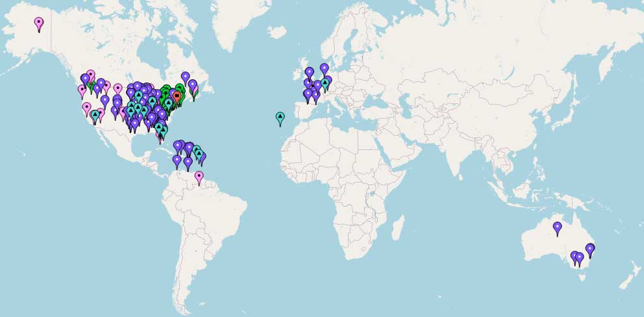Open the northernmost purple marker in continental Europe
Image resolution: width=644 pixels, height=317 pixels.
pyautogui.click(x=324, y=68)
